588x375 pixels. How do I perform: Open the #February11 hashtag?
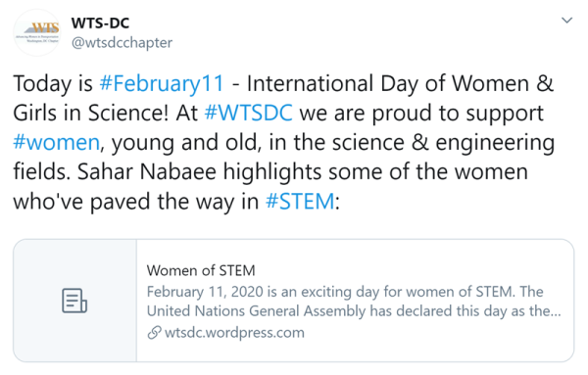click(x=162, y=83)
